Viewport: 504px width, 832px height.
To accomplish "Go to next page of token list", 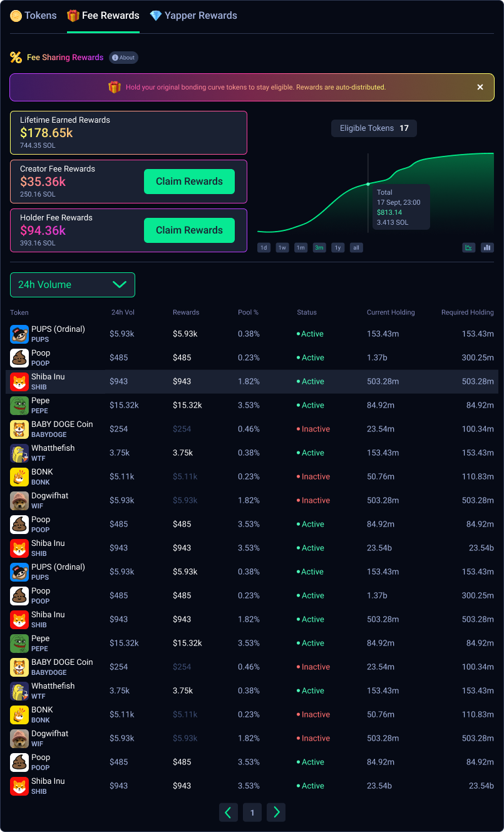I will tap(276, 813).
